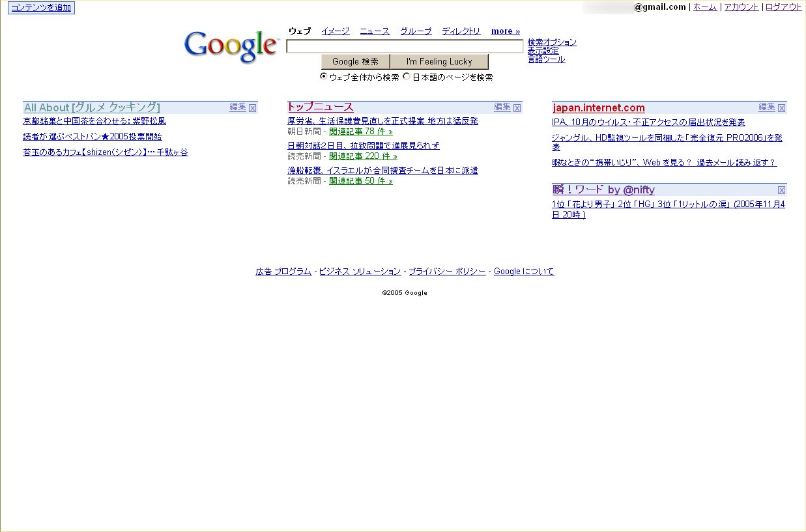Open the 瞬！ワード by @nifty heading
806x532 pixels.
(604, 190)
